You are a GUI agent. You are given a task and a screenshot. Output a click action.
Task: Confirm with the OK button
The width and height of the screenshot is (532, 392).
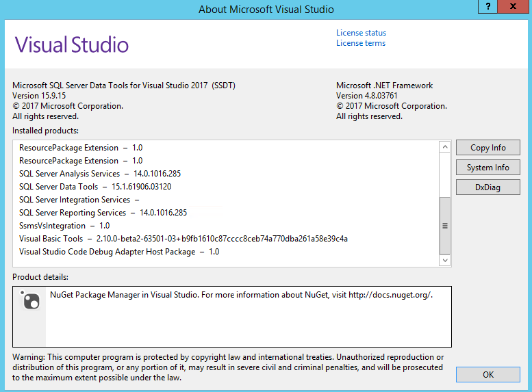488,375
